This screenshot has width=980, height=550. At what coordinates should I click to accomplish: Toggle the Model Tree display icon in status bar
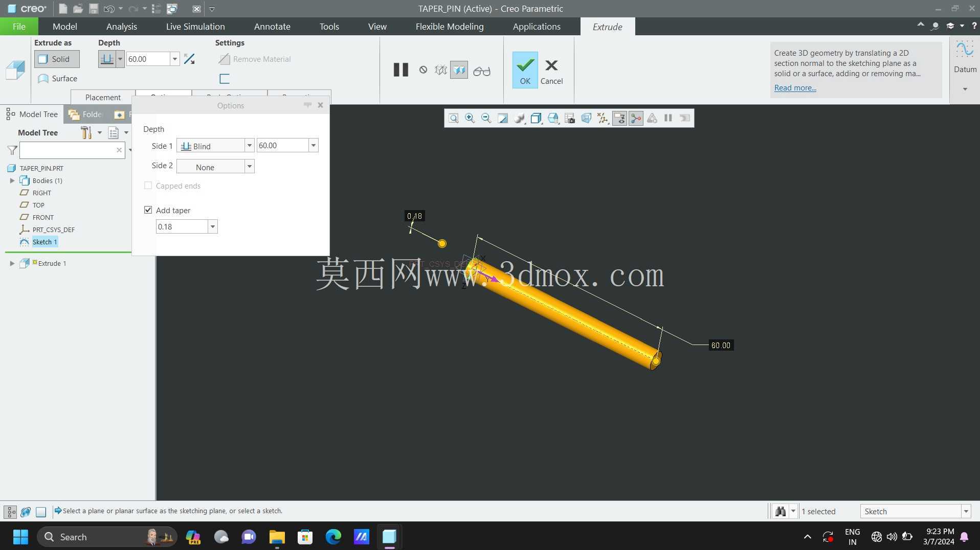[10, 512]
